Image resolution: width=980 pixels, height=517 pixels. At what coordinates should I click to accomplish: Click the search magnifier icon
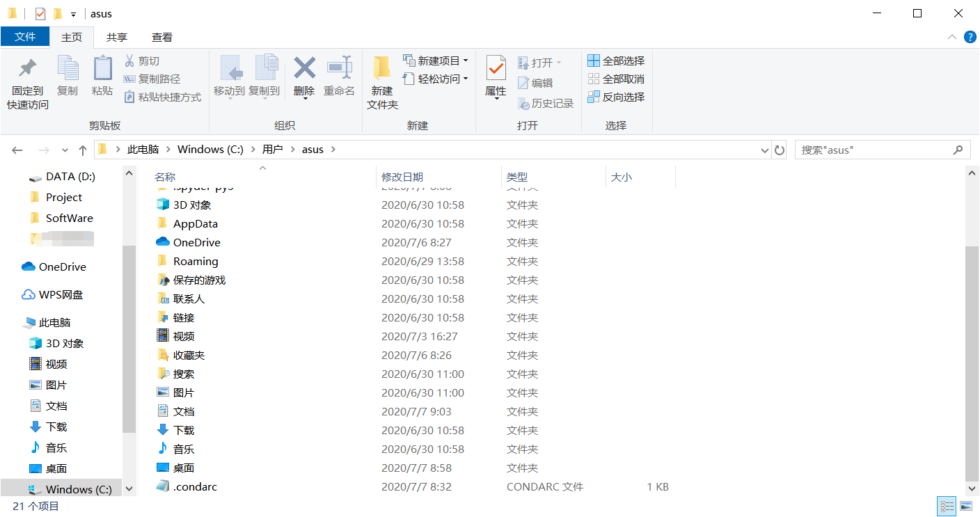coord(958,150)
